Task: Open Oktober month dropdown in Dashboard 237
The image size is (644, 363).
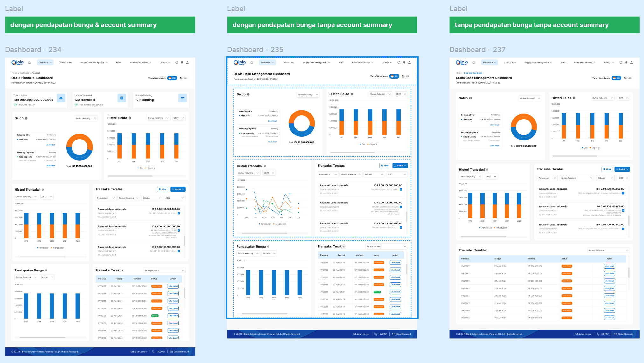Action: click(606, 178)
